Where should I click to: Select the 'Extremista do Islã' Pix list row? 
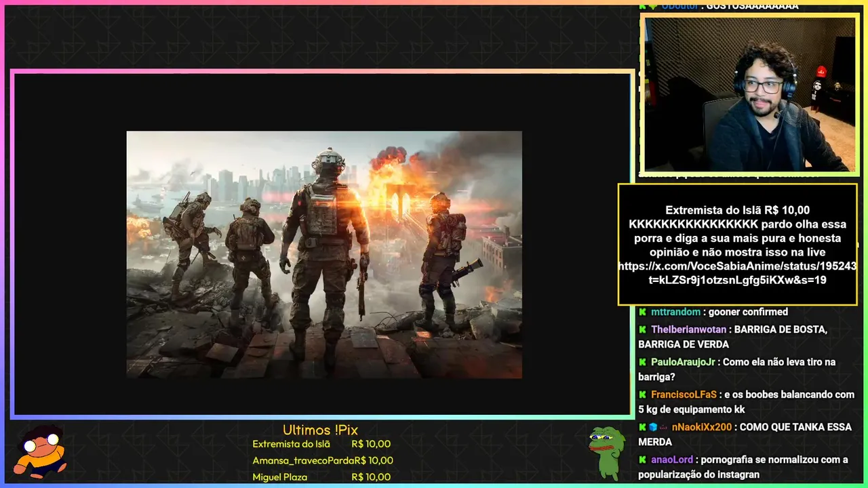(x=321, y=444)
